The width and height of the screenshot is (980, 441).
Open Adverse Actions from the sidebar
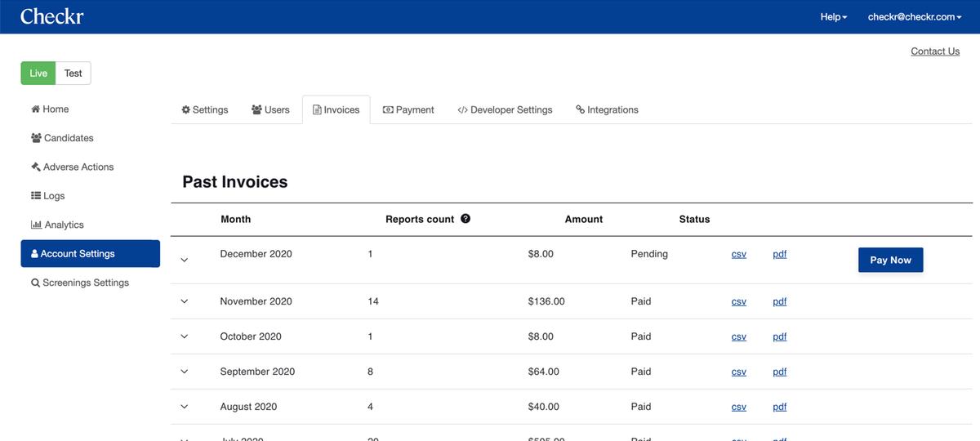pos(72,167)
